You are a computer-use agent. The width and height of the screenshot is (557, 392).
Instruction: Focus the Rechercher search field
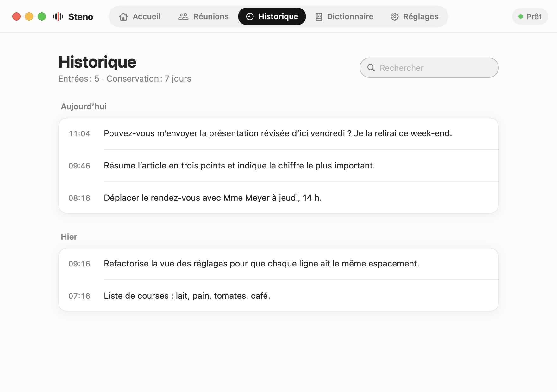[429, 68]
